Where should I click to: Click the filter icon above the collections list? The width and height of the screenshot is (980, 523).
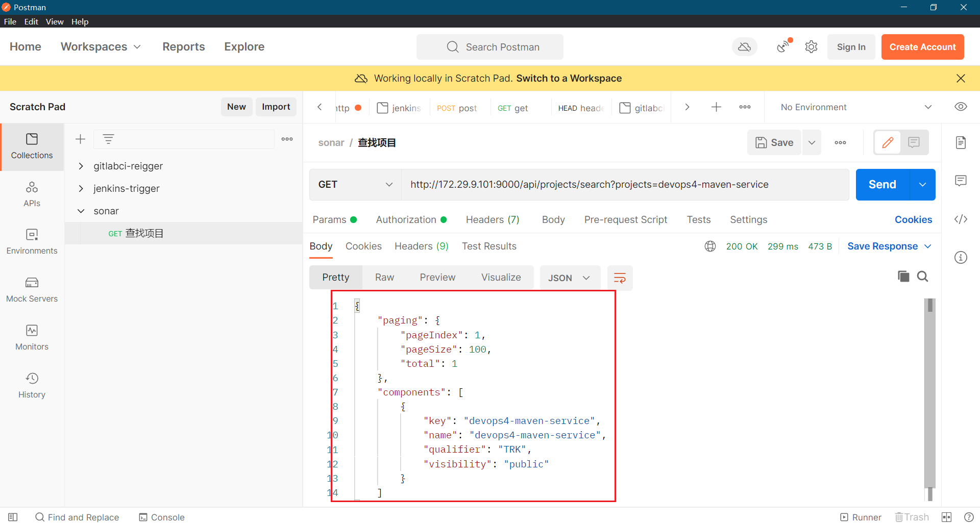(x=108, y=139)
